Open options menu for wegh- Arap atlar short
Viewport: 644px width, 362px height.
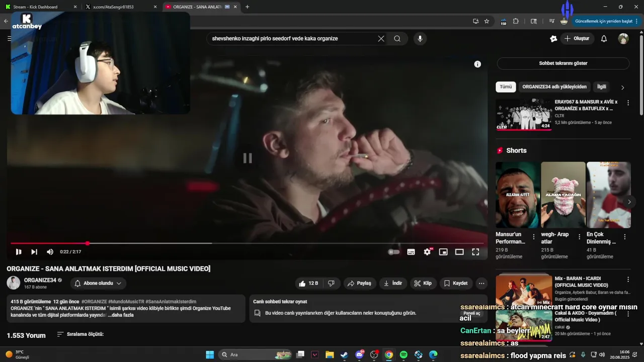point(579,236)
